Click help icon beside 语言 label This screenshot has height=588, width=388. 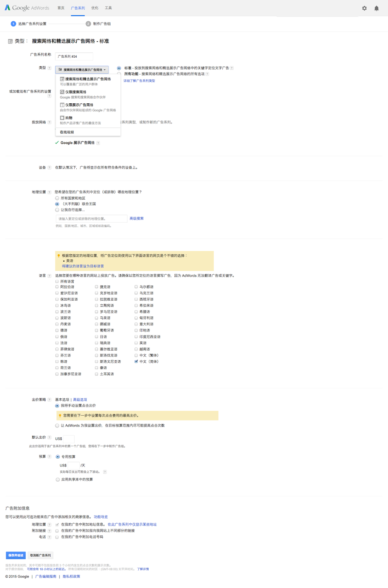(49, 276)
